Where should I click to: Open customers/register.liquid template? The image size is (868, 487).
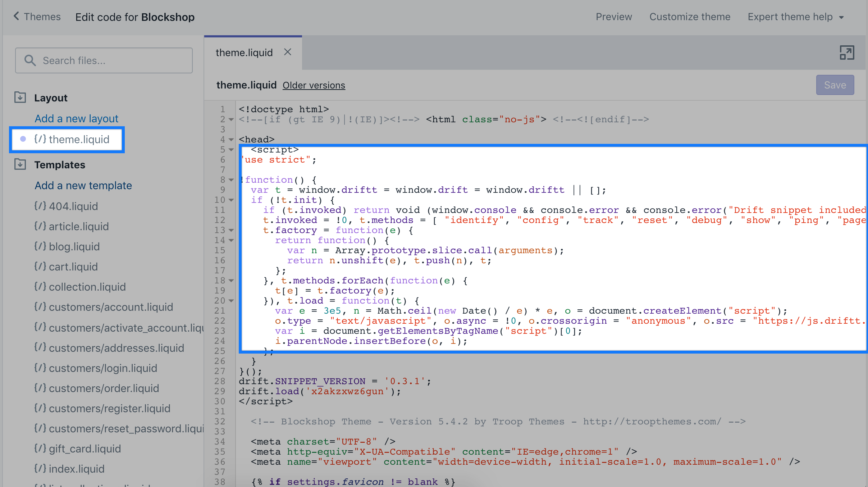(102, 408)
